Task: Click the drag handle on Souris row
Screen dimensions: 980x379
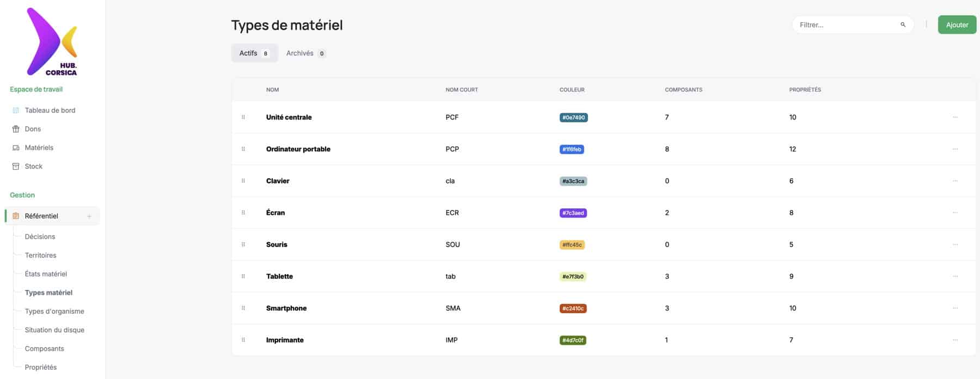Action: (243, 245)
